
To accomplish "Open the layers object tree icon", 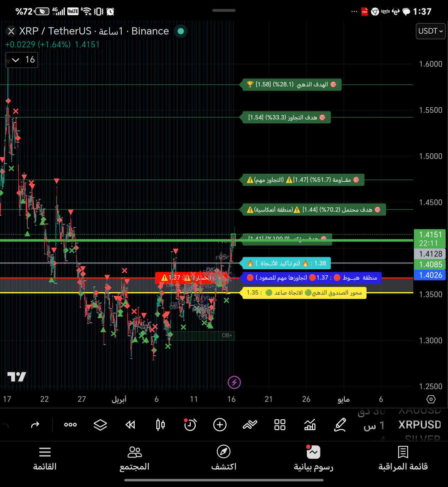I will tap(100, 425).
